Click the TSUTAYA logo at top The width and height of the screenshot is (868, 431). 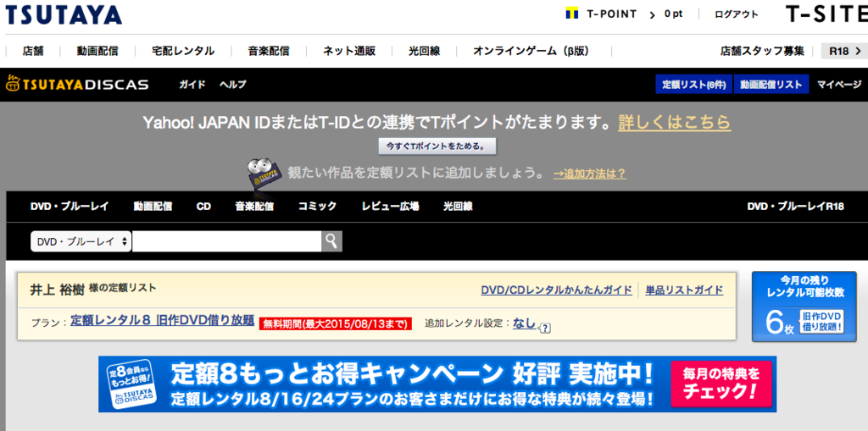point(64,15)
